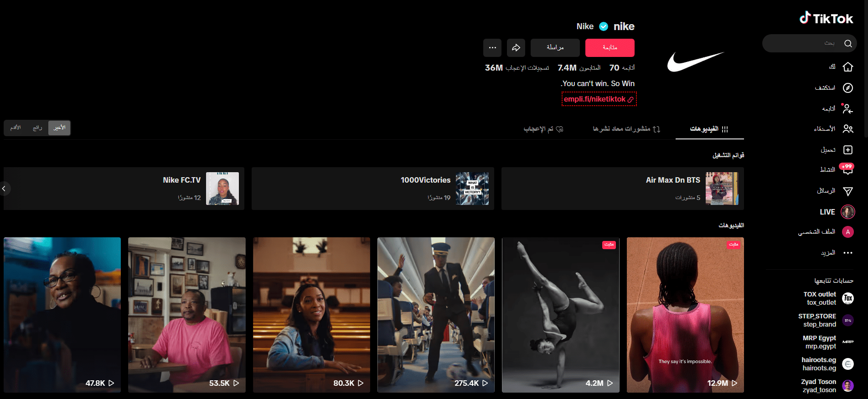Open the Home feed icon
Image resolution: width=868 pixels, height=399 pixels.
(848, 67)
